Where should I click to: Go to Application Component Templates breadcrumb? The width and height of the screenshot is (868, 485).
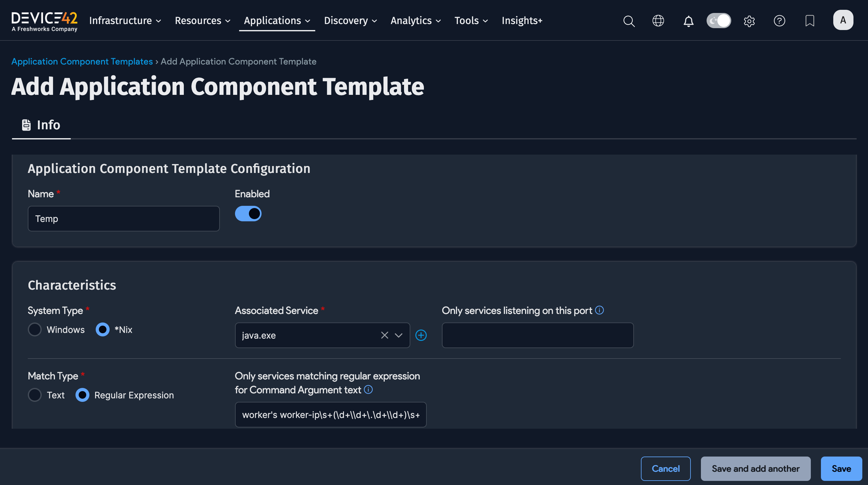[82, 61]
